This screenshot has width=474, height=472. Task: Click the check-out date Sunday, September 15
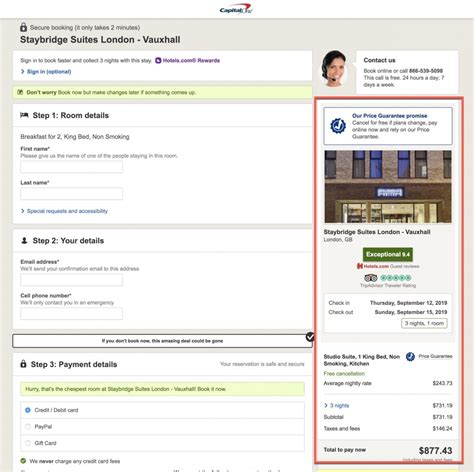411,312
